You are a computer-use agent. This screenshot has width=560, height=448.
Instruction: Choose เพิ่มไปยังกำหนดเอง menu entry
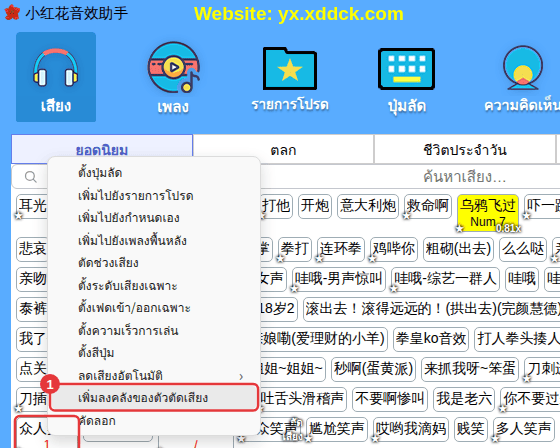[x=154, y=218]
